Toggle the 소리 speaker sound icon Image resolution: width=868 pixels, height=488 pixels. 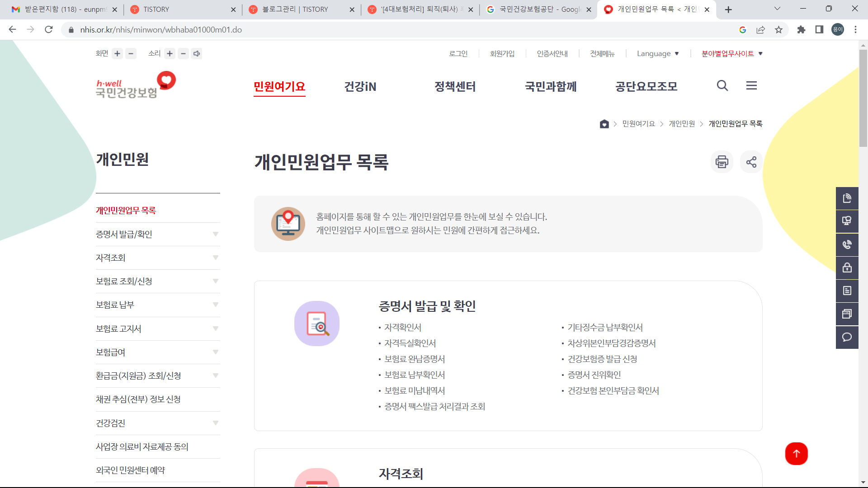[x=197, y=53]
